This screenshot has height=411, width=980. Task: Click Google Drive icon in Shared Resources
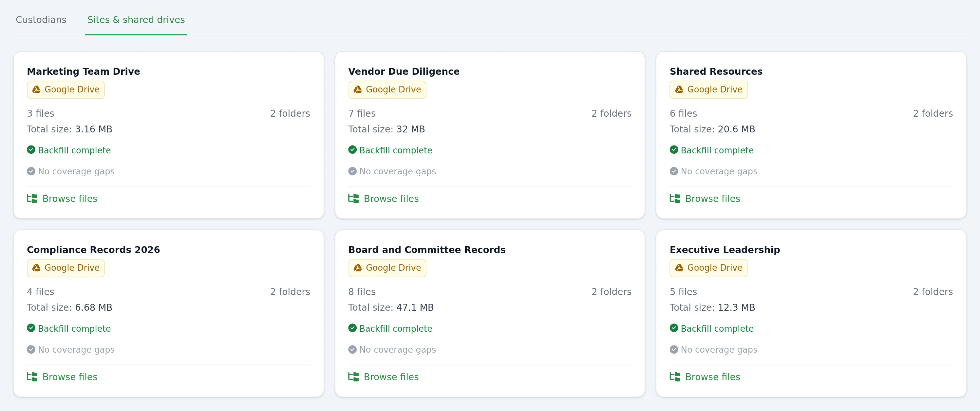pyautogui.click(x=679, y=89)
